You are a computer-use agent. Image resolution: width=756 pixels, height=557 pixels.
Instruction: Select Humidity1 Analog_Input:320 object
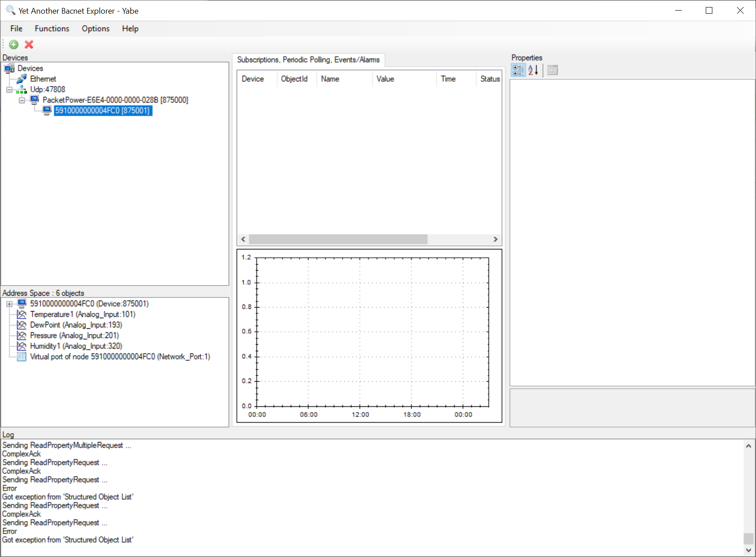(76, 346)
